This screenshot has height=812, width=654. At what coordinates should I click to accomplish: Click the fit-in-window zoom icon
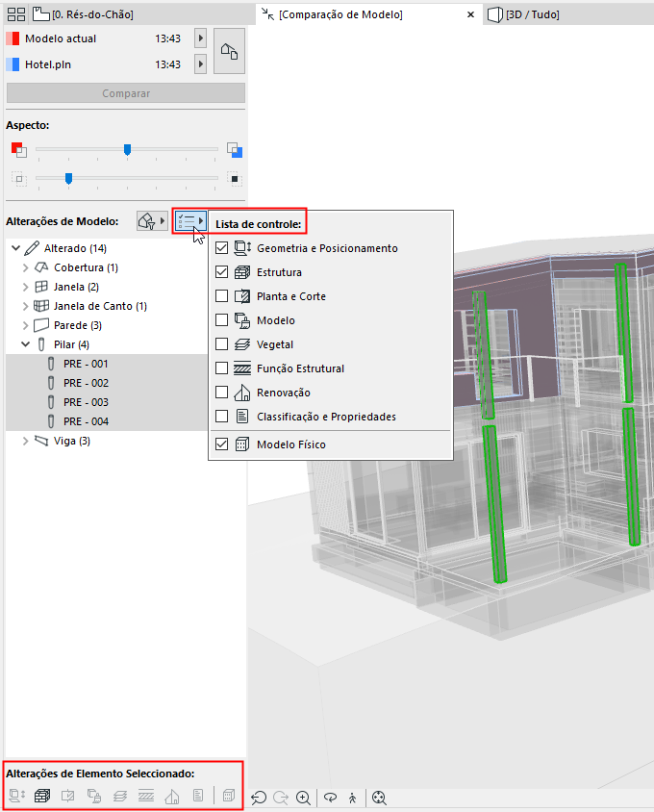pyautogui.click(x=379, y=798)
